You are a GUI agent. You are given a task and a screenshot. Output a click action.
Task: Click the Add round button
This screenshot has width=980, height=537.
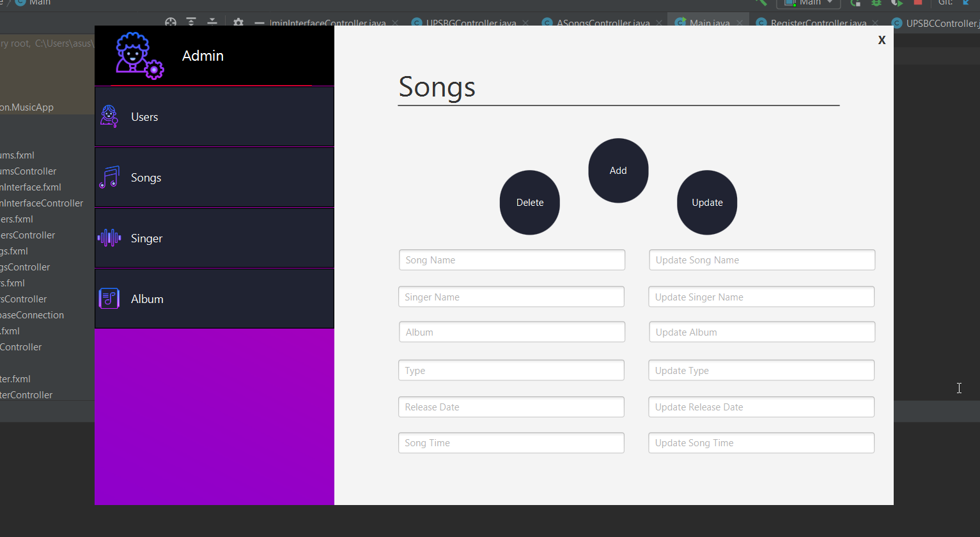[x=618, y=171]
